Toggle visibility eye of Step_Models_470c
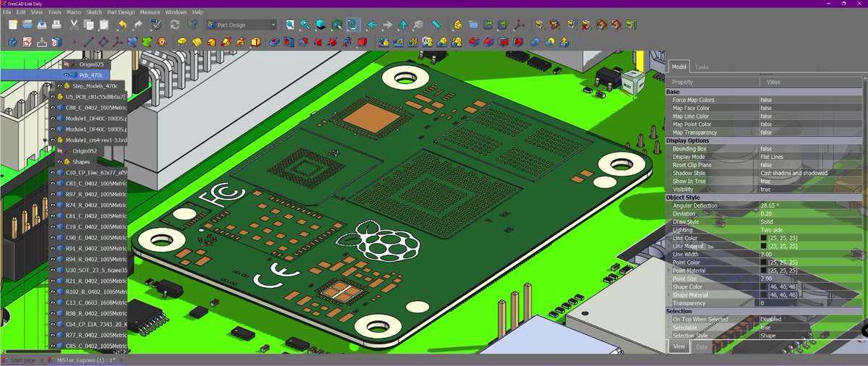 (60, 85)
